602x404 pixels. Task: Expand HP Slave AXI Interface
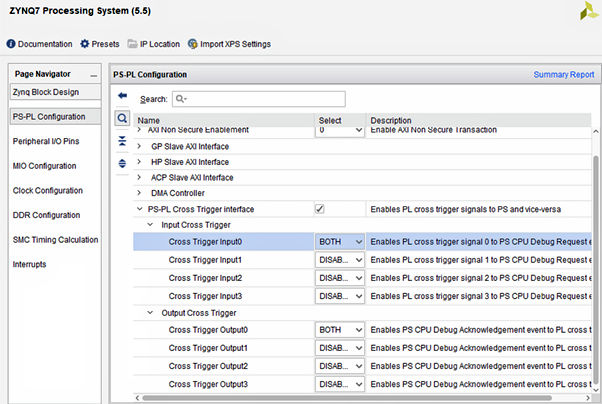139,161
